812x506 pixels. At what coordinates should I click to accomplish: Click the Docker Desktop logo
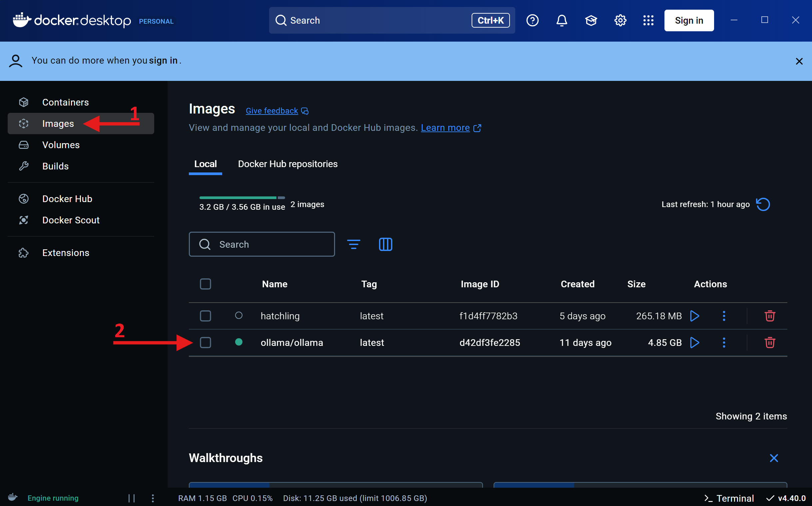(x=72, y=20)
